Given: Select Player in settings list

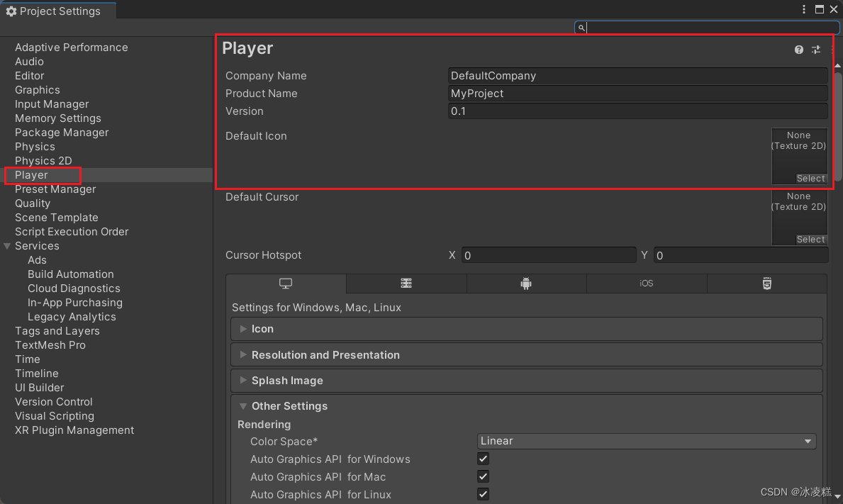Looking at the screenshot, I should [x=31, y=175].
